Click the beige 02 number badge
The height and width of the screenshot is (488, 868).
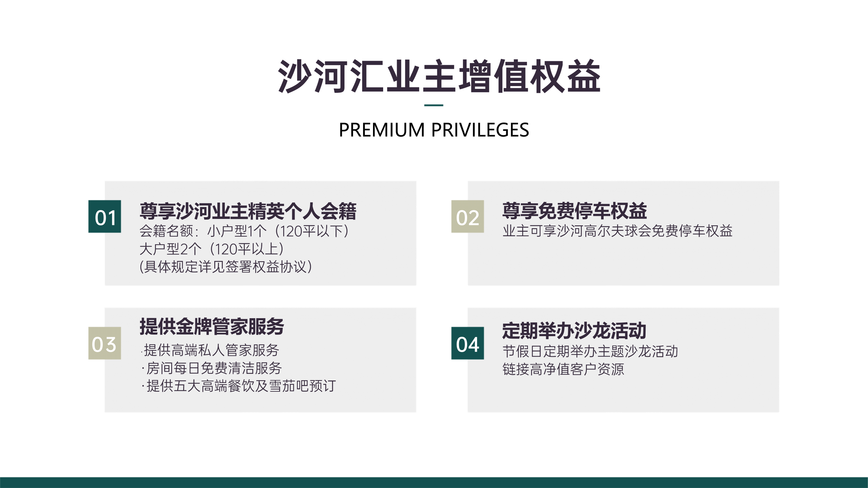click(x=467, y=217)
